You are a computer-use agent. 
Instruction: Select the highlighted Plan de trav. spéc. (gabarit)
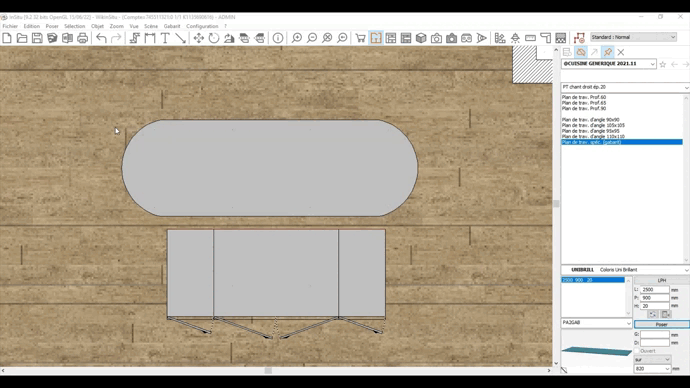coord(622,142)
